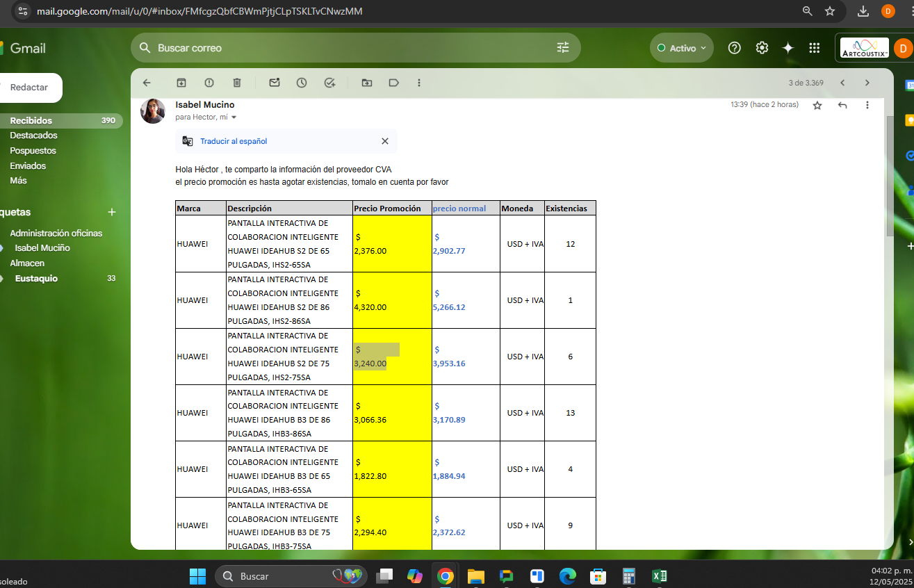914x588 pixels.
Task: Click the taskbar Buscar search box
Action: [291, 576]
